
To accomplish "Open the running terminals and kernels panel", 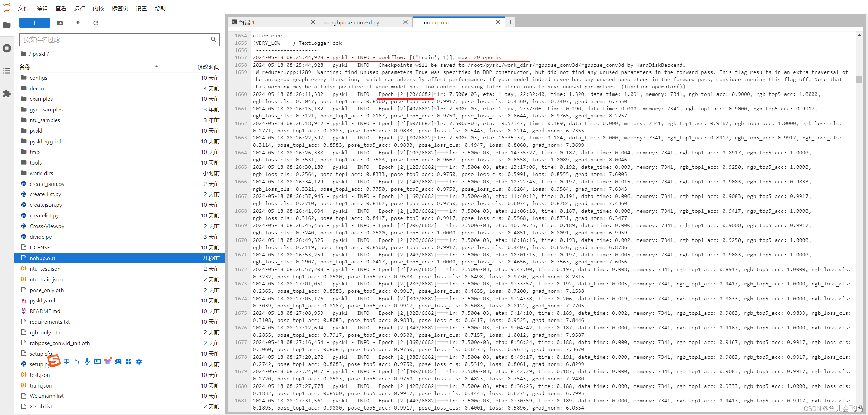I will tap(7, 48).
